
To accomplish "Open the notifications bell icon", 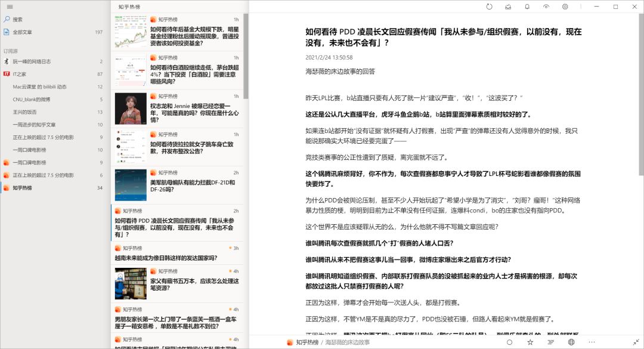I will (x=527, y=7).
